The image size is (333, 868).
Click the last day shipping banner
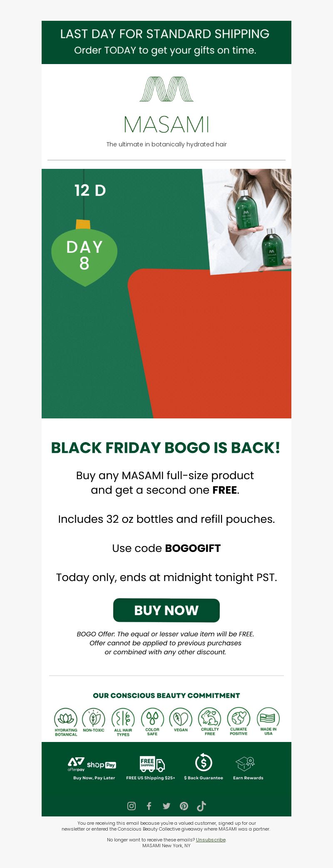tap(166, 42)
